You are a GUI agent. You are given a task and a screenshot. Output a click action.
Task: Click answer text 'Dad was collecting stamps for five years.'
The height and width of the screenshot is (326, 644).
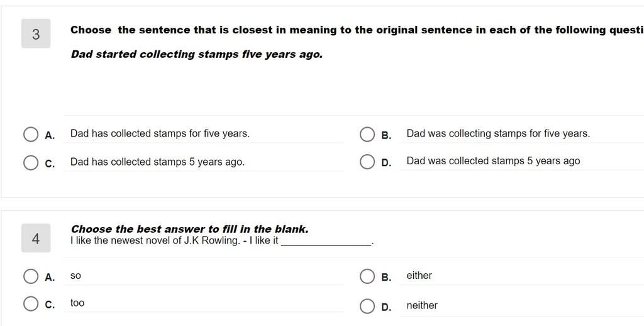(498, 133)
